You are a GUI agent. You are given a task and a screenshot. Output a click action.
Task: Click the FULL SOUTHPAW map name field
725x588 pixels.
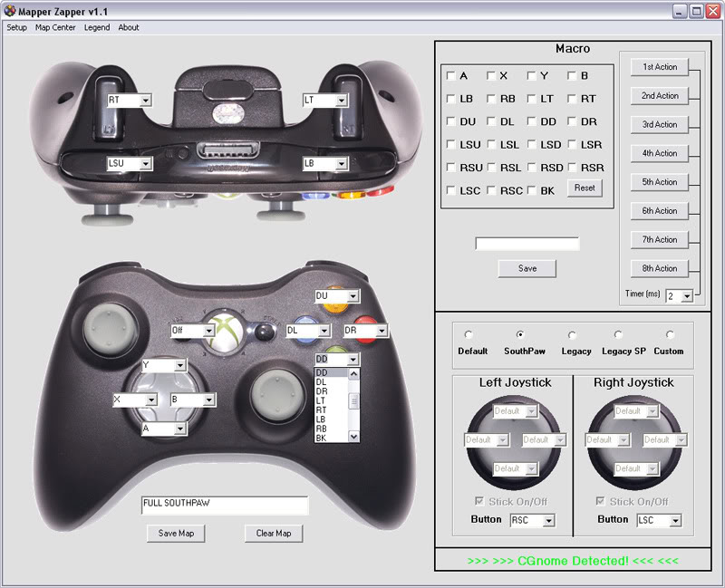pos(225,506)
